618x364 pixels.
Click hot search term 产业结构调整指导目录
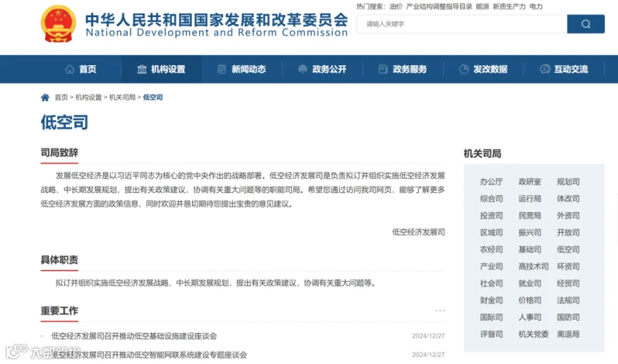[439, 7]
